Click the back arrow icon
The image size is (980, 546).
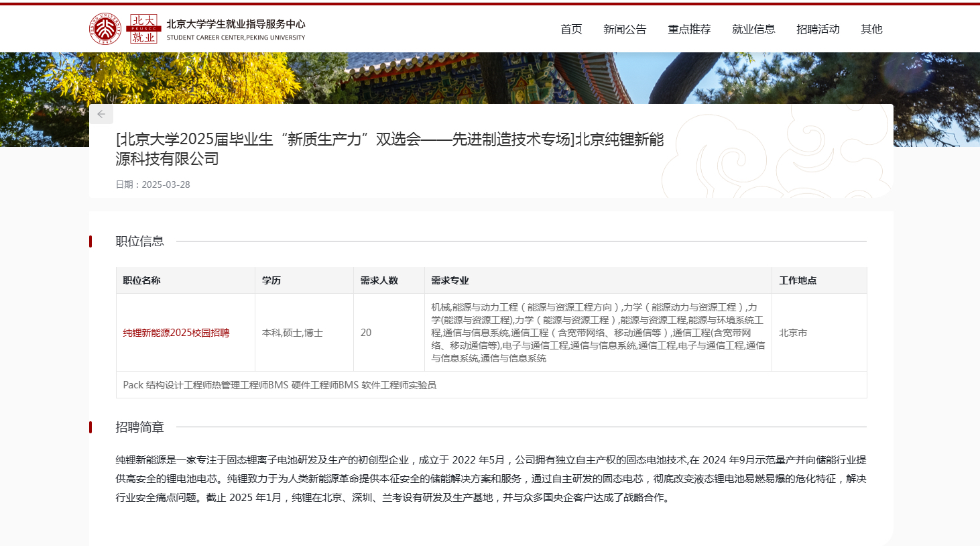click(x=101, y=114)
